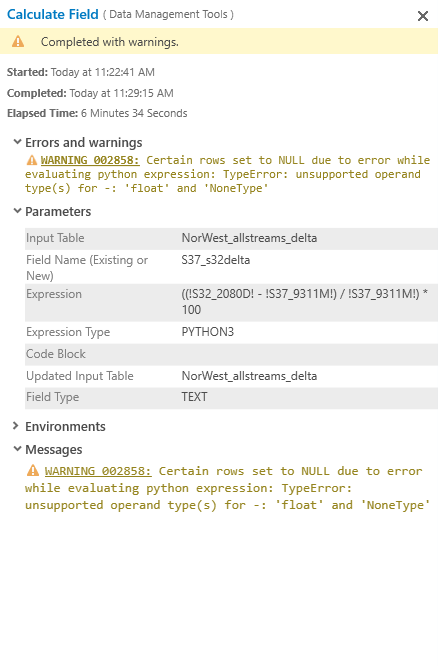Collapse the Messages section

(x=17, y=449)
